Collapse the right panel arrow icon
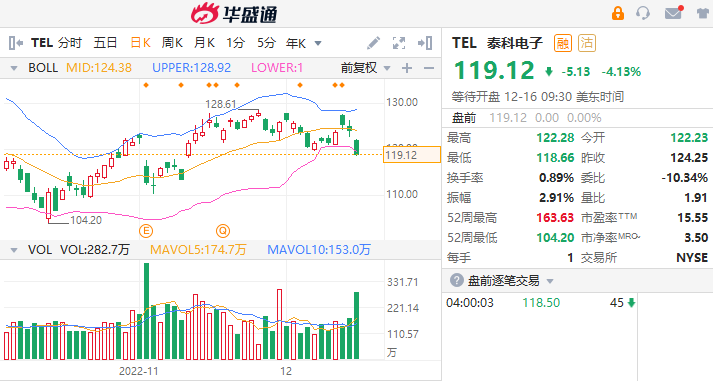Image resolution: width=713 pixels, height=381 pixels. click(x=425, y=43)
